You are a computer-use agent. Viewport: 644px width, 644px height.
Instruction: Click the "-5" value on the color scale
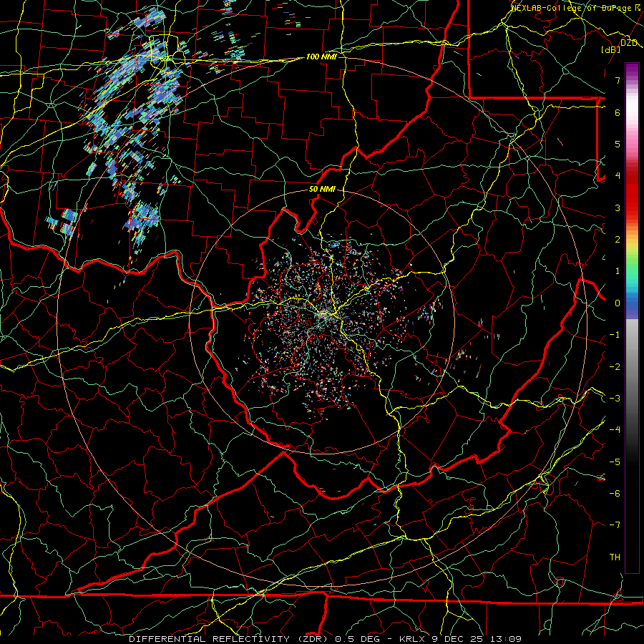(x=615, y=462)
